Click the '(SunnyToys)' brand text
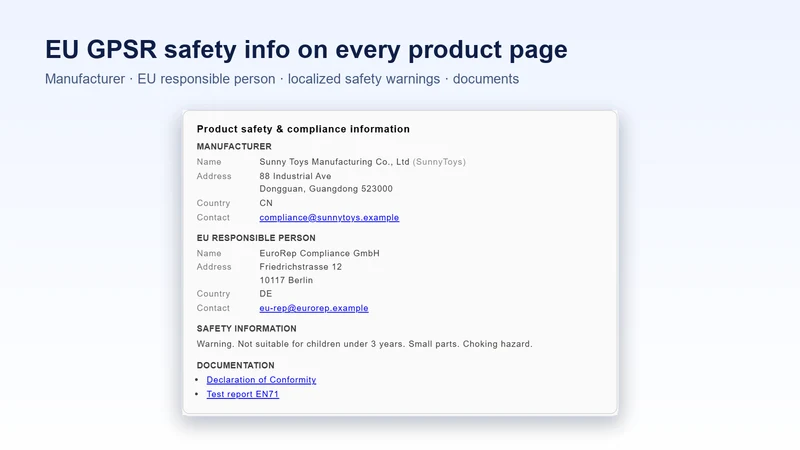800x450 pixels. [439, 162]
